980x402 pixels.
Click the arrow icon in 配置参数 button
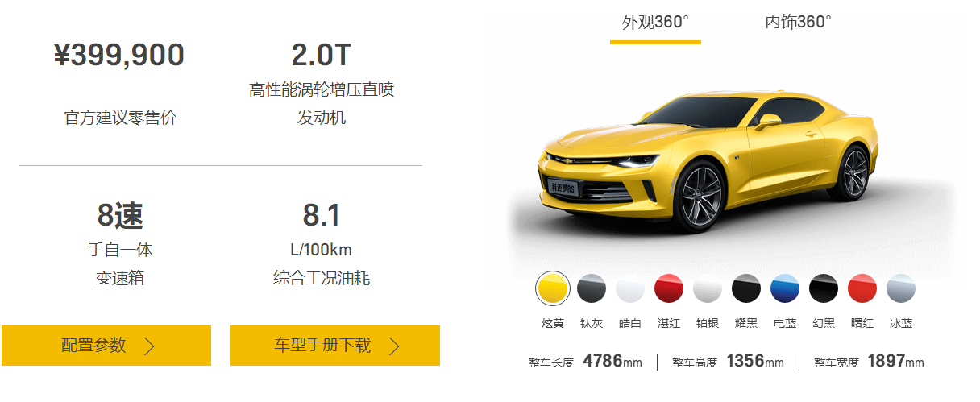149,346
